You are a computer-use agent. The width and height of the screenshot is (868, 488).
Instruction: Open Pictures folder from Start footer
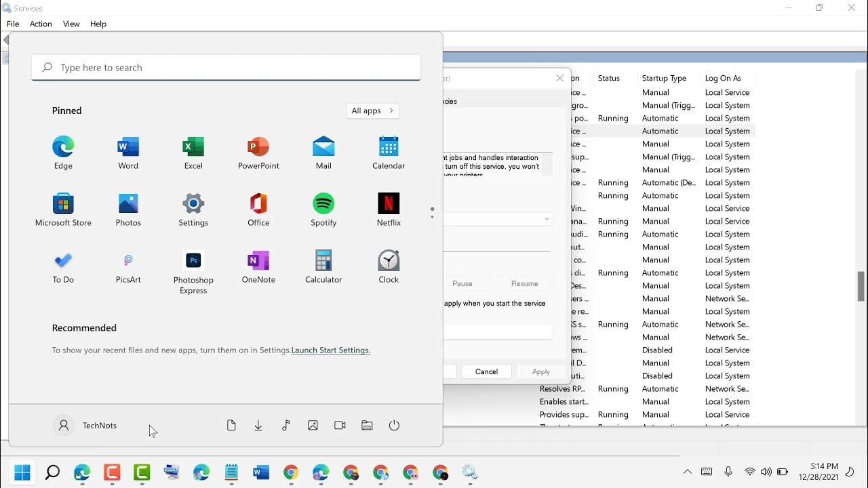[313, 425]
